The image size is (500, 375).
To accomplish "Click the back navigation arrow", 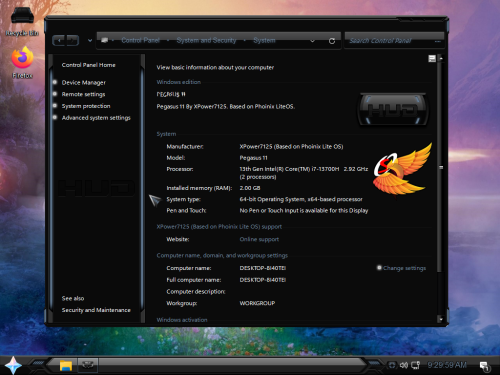I will coord(59,41).
